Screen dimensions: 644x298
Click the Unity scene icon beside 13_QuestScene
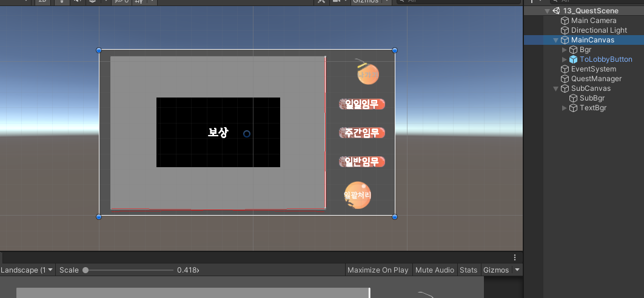(x=556, y=11)
